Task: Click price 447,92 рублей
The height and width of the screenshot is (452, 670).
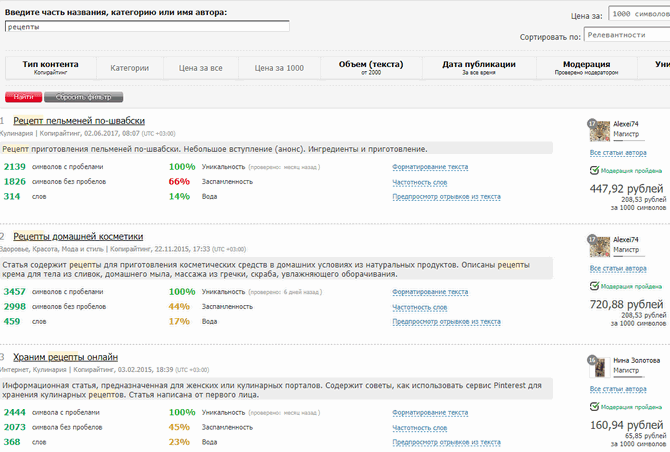Action: point(626,188)
